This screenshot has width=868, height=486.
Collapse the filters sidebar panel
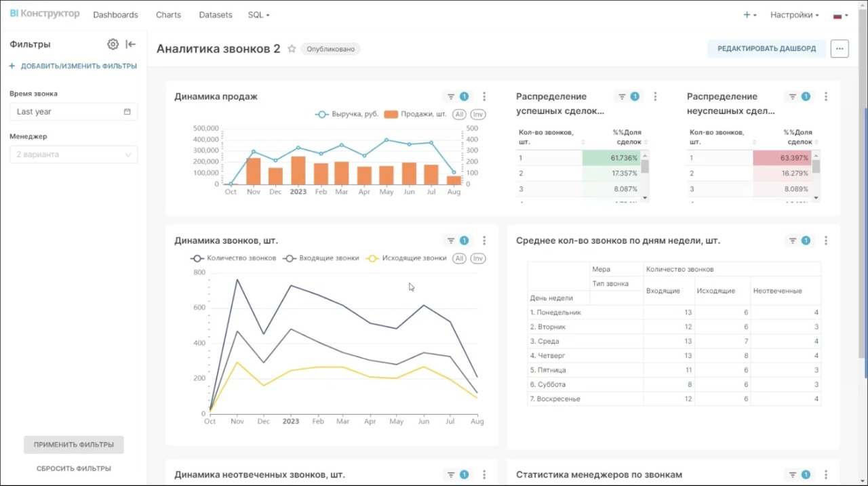(x=131, y=44)
